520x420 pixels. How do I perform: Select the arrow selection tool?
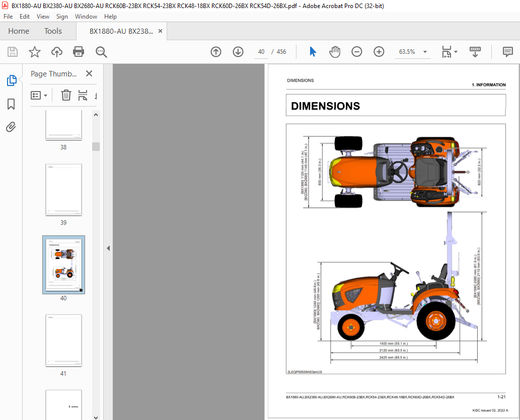tap(313, 52)
